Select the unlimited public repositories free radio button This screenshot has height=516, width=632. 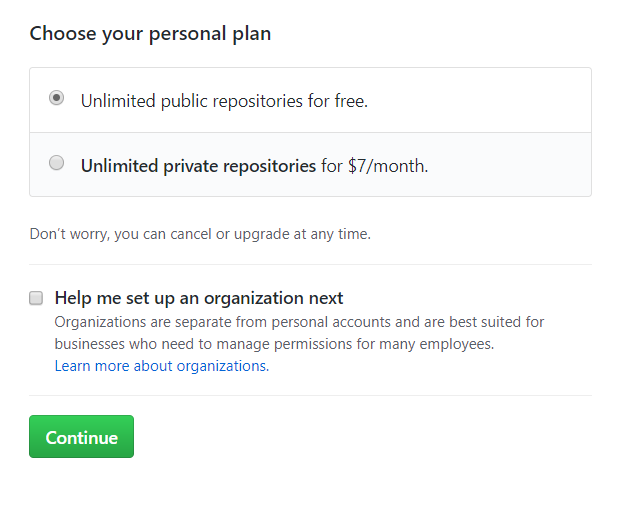point(57,98)
